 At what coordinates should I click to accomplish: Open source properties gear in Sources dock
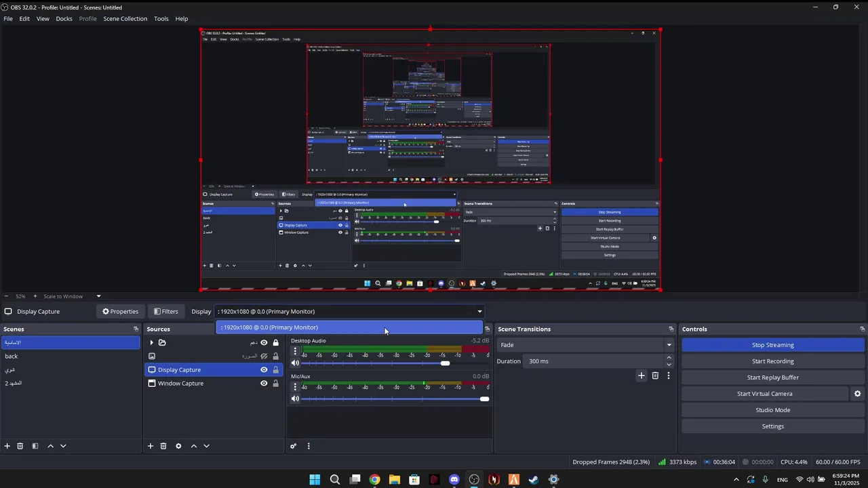point(178,446)
